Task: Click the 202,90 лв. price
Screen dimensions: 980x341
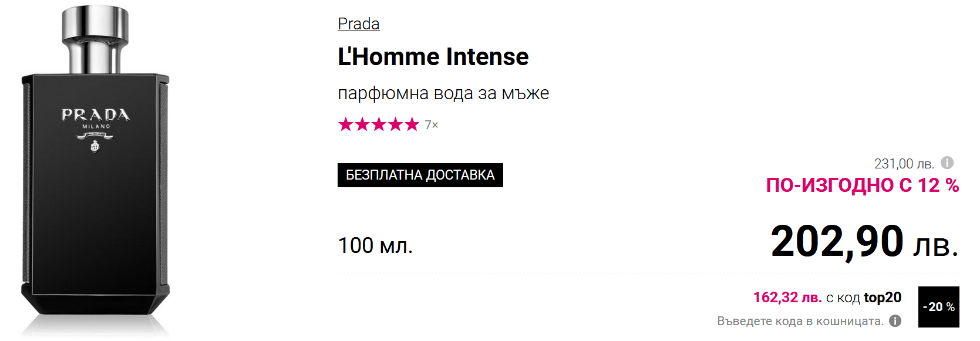Action: (x=864, y=242)
